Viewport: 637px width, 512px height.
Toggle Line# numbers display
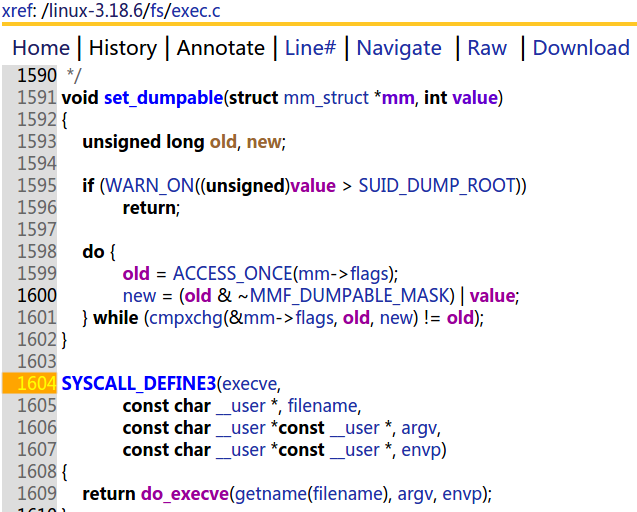[311, 48]
